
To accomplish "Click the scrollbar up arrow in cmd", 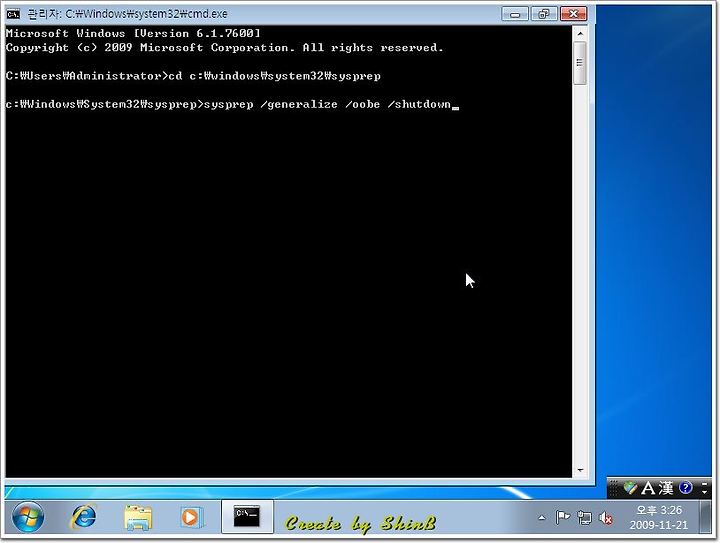I will [580, 34].
